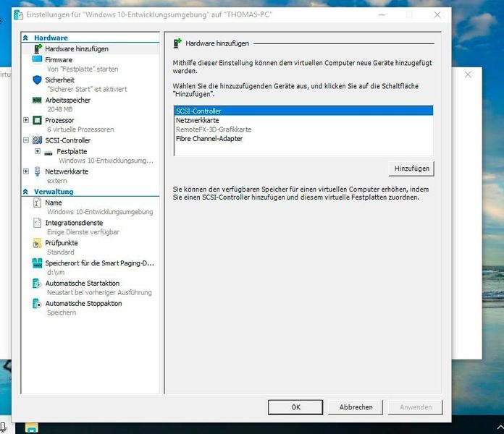504x434 pixels.
Task: Click the SCSI-Controller icon in tree
Action: 37,140
